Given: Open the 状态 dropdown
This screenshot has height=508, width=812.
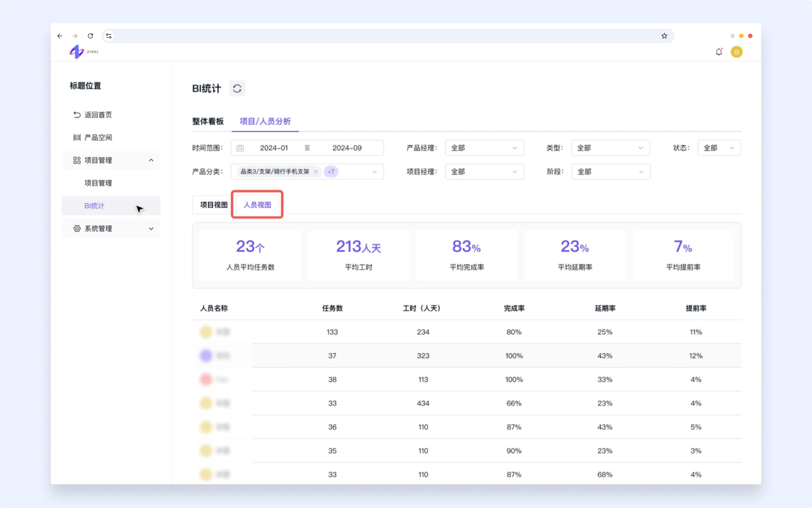Looking at the screenshot, I should coord(719,148).
